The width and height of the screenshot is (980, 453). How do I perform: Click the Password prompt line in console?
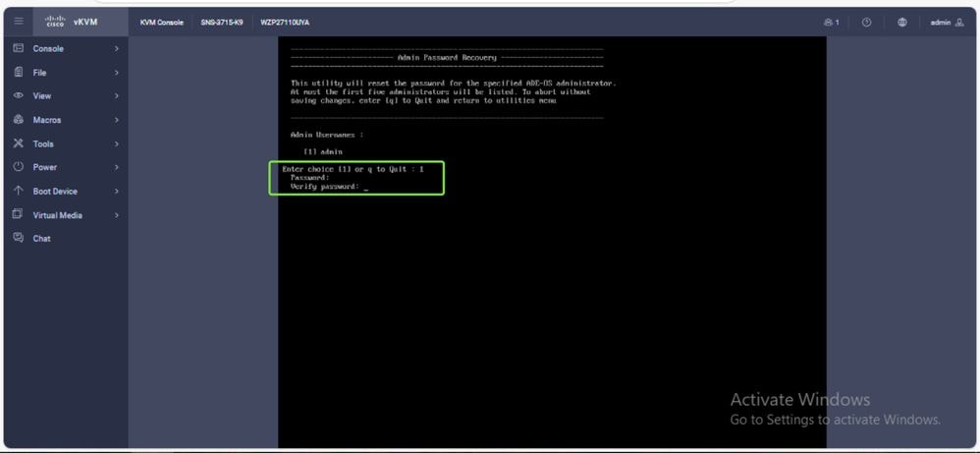tap(310, 178)
